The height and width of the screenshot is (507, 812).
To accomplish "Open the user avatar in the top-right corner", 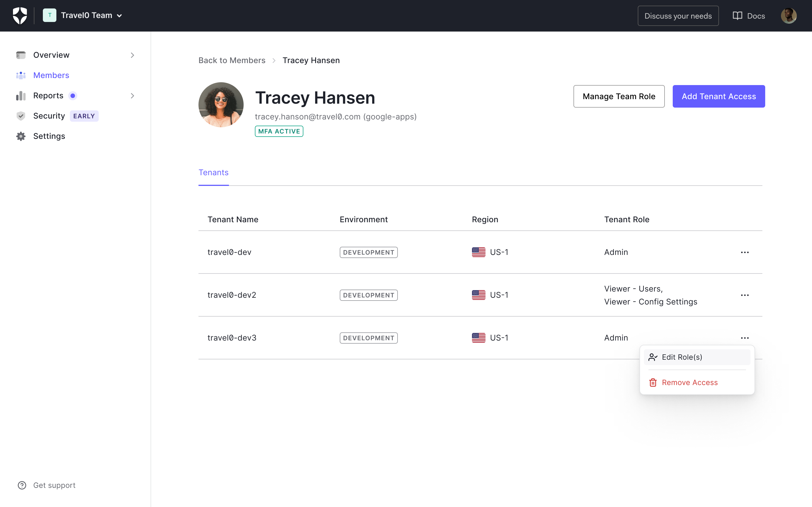I will coord(789,15).
